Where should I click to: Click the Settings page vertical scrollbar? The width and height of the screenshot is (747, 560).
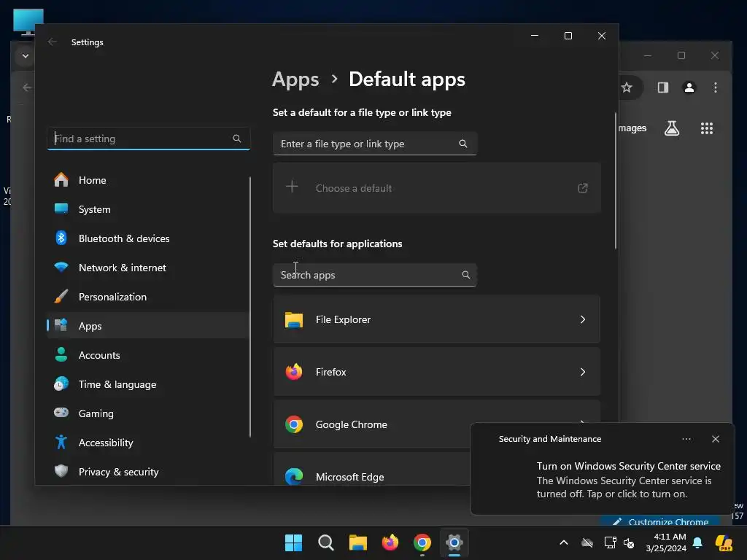616,181
